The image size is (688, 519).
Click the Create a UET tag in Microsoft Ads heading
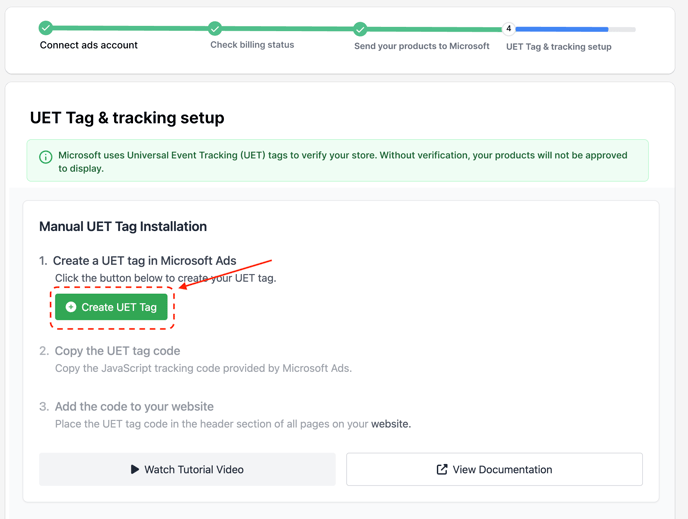(x=144, y=261)
